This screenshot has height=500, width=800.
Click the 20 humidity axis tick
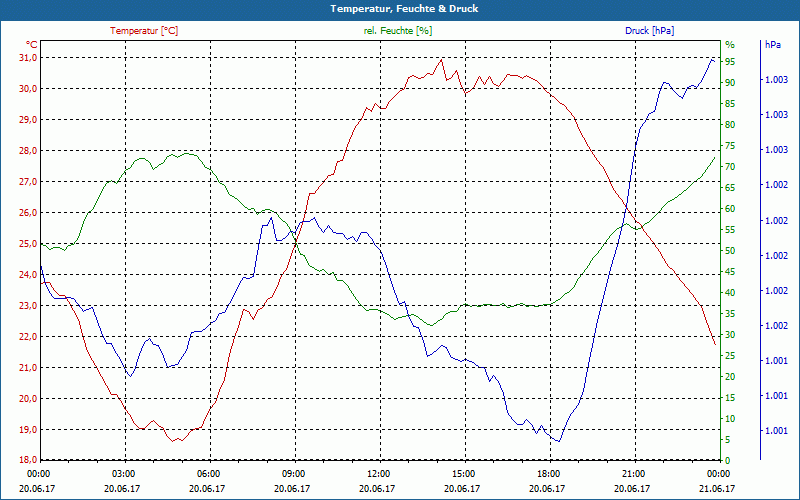(x=730, y=377)
